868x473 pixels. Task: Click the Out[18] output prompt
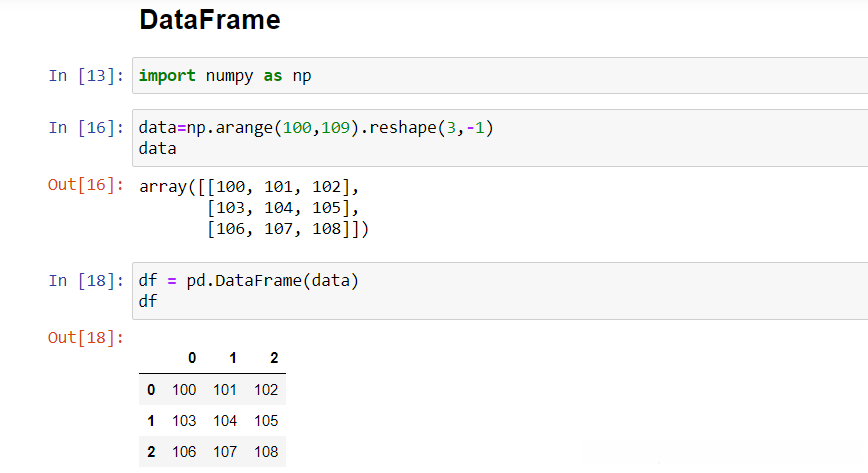coord(87,338)
